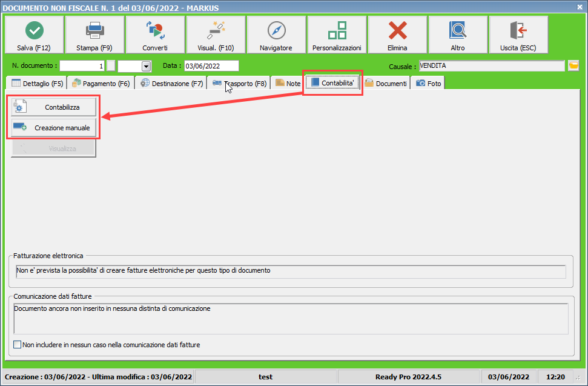Switch to the Documenti tab
This screenshot has width=588, height=386.
(x=386, y=83)
